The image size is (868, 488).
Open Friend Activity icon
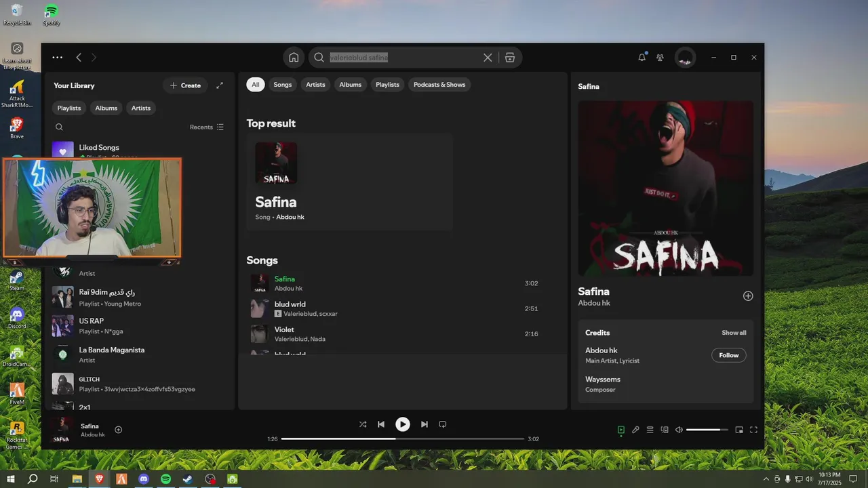(660, 58)
